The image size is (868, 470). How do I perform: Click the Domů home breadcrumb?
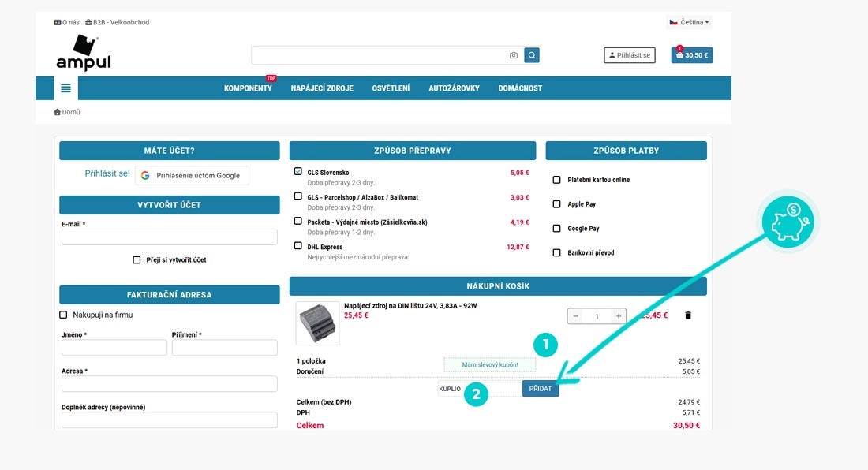pos(67,112)
